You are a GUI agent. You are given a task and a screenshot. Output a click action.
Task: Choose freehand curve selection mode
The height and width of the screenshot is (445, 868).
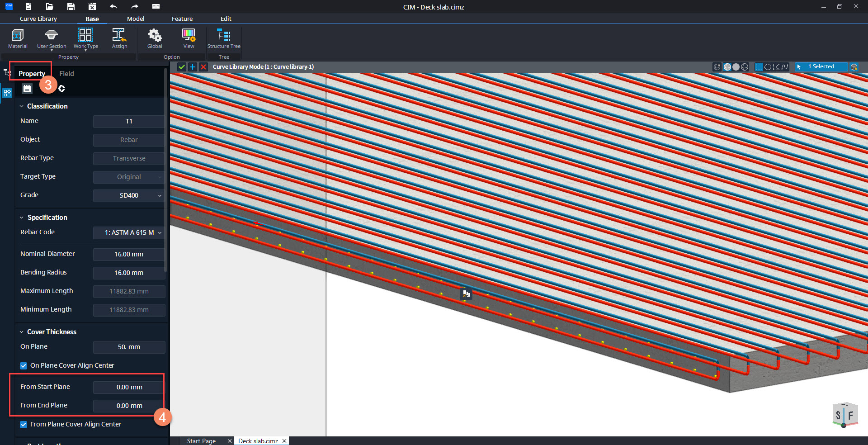[785, 67]
